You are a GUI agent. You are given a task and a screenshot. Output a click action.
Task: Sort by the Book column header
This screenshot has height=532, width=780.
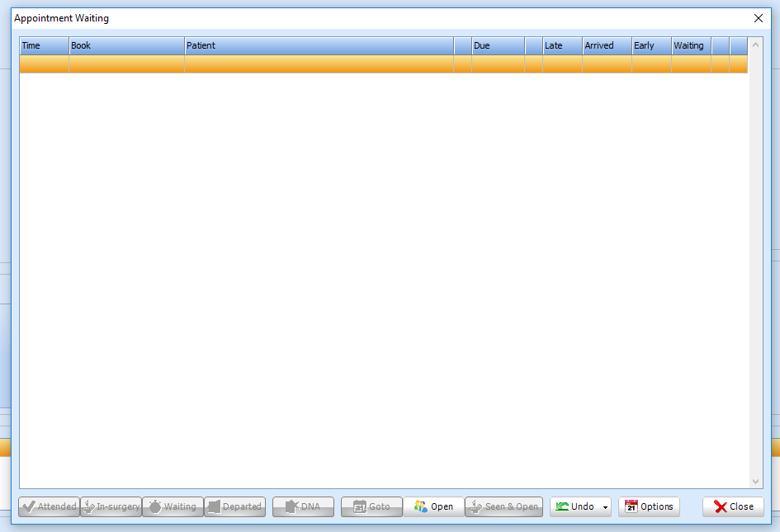click(x=127, y=45)
